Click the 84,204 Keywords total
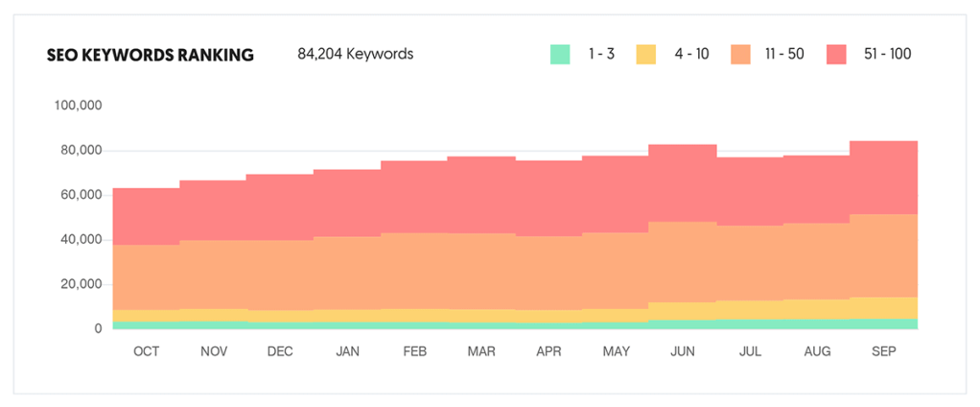Image resolution: width=980 pixels, height=407 pixels. 356,54
